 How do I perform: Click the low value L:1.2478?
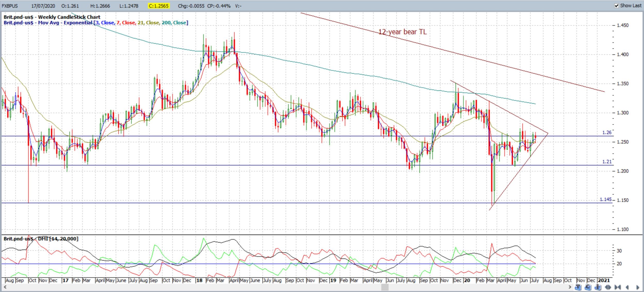point(129,6)
